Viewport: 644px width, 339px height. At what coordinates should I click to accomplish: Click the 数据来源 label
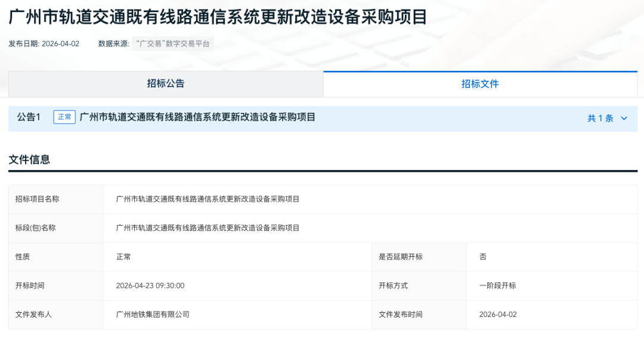click(113, 44)
